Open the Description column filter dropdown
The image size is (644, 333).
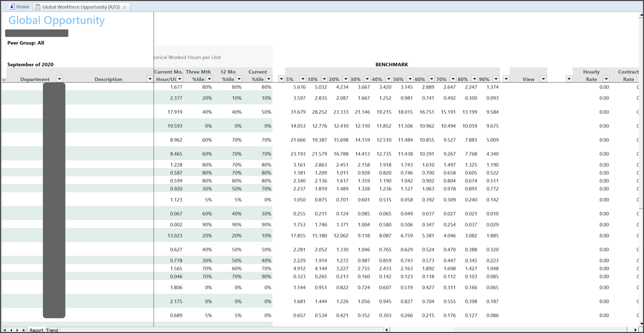click(149, 79)
